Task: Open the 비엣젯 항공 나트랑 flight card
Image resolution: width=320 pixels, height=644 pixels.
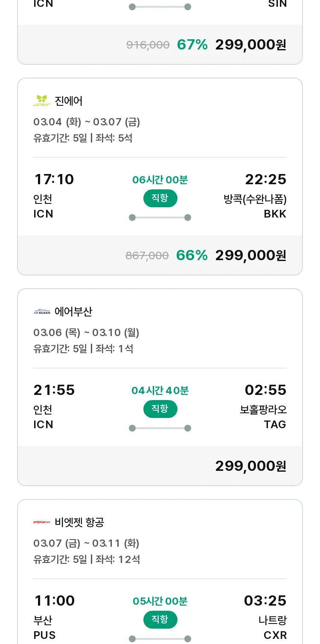Action: click(160, 571)
